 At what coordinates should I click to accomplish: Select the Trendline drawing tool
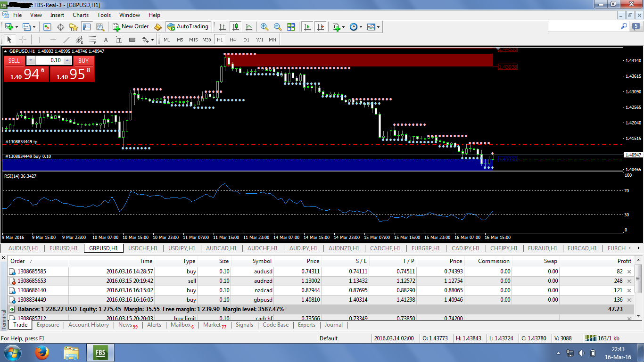point(66,40)
